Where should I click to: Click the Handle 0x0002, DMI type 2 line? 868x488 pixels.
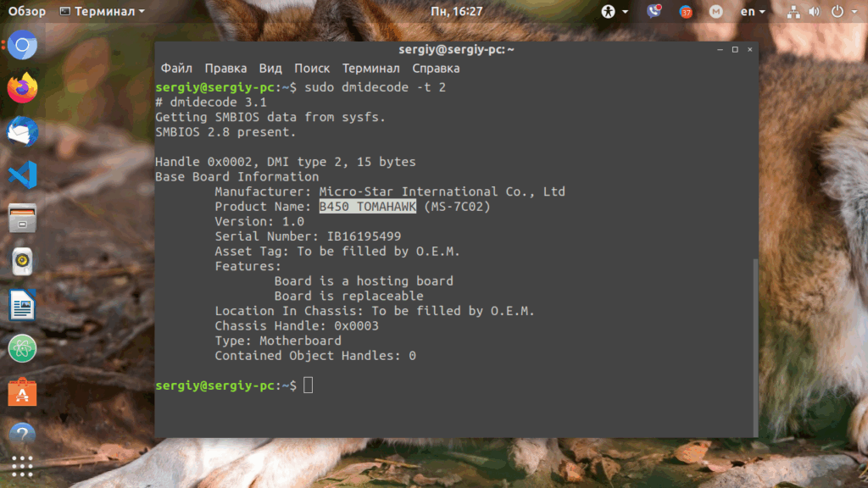pos(285,162)
